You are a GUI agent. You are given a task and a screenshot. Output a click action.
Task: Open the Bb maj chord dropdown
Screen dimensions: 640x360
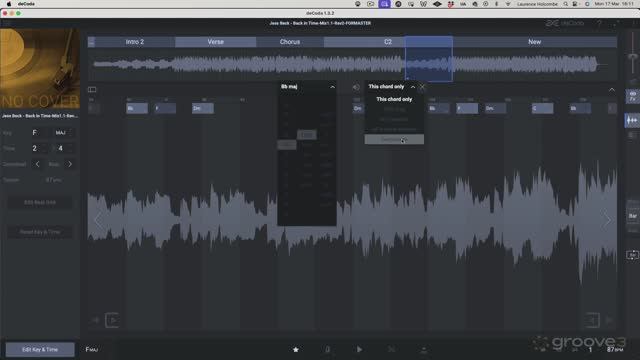(x=307, y=87)
